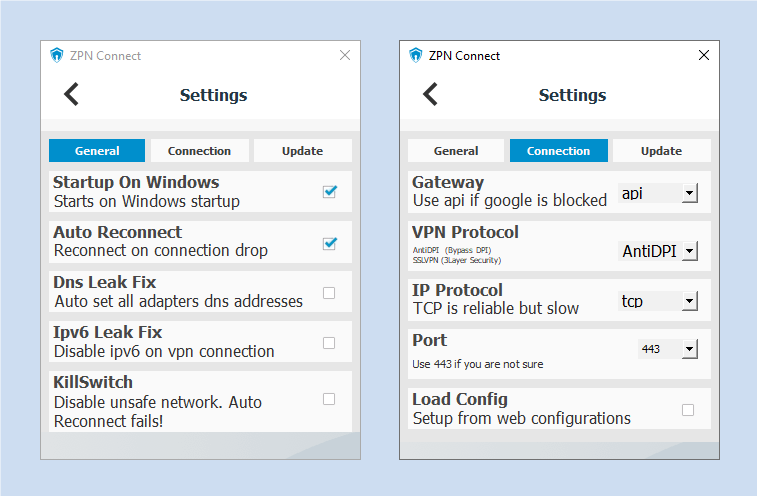Enable the KillSwitch checkbox
Image resolution: width=757 pixels, height=496 pixels.
click(329, 399)
